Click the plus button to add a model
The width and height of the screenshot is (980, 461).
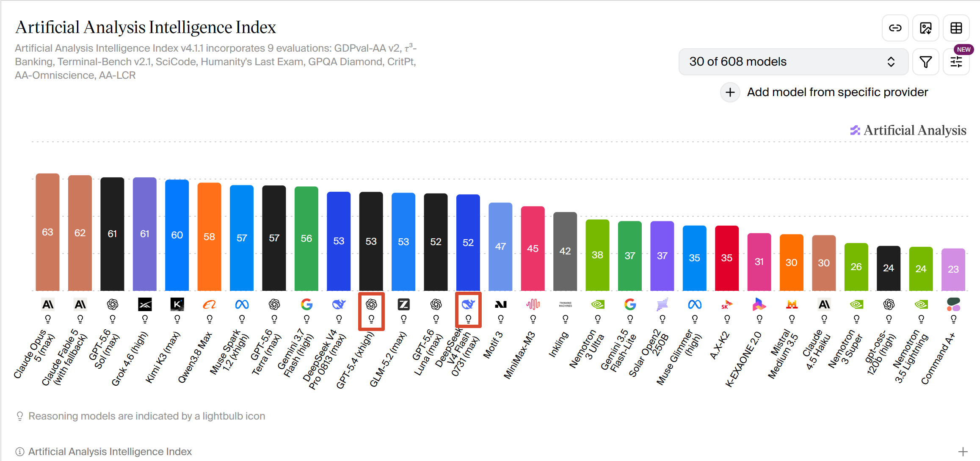730,92
